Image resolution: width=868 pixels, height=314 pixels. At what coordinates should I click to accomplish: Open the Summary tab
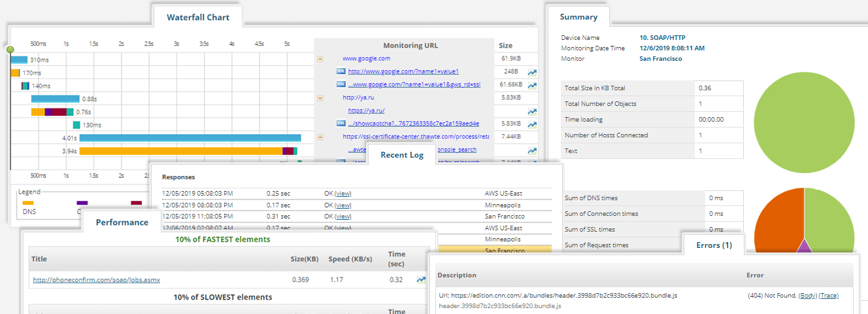pos(578,17)
